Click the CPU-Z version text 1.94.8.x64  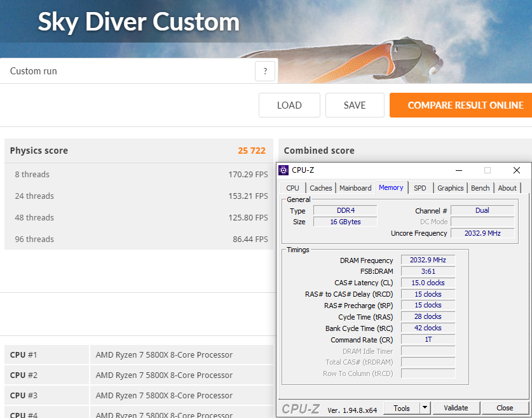(x=352, y=410)
